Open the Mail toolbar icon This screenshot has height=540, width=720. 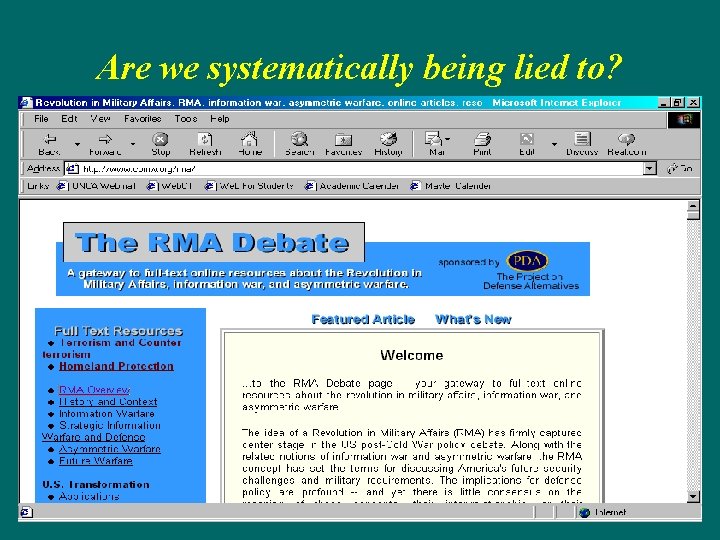pyautogui.click(x=433, y=139)
